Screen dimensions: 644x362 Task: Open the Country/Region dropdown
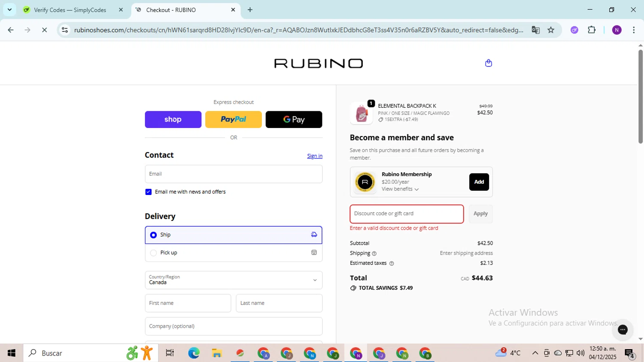click(x=234, y=280)
